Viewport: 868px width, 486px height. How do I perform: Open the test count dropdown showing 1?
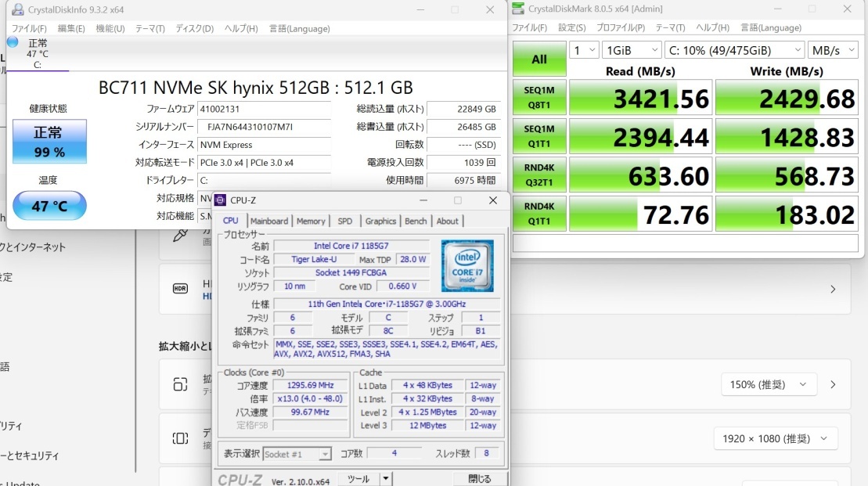[584, 50]
